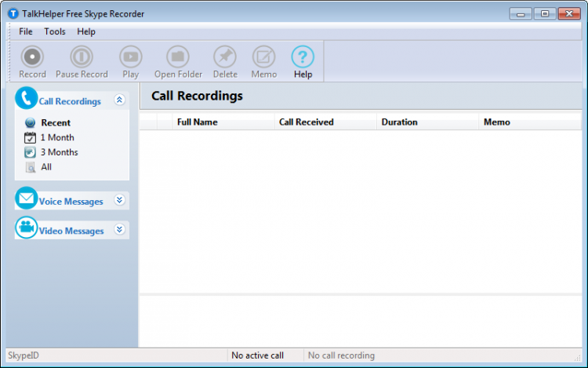Open the File menu

(x=26, y=31)
